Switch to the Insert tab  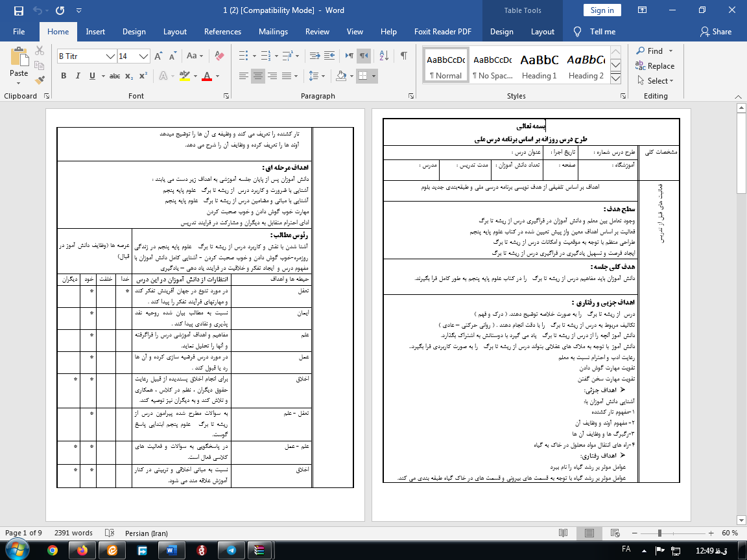[x=95, y=31]
